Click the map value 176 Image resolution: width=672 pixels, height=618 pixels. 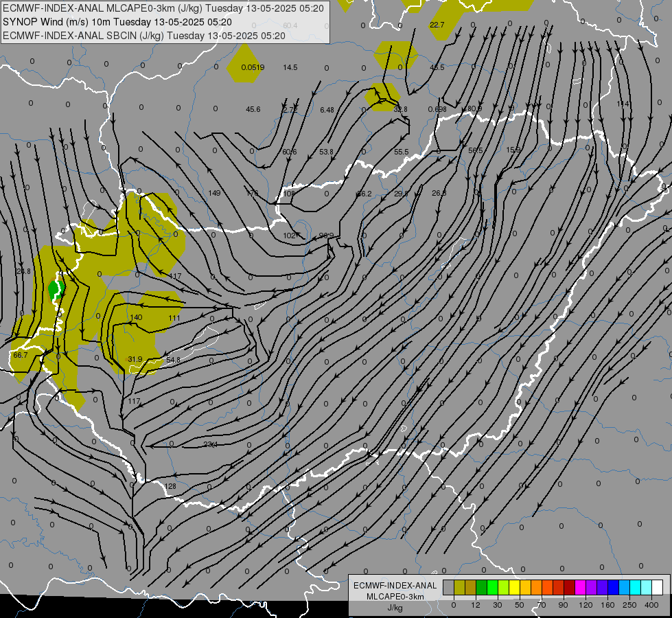pyautogui.click(x=252, y=193)
